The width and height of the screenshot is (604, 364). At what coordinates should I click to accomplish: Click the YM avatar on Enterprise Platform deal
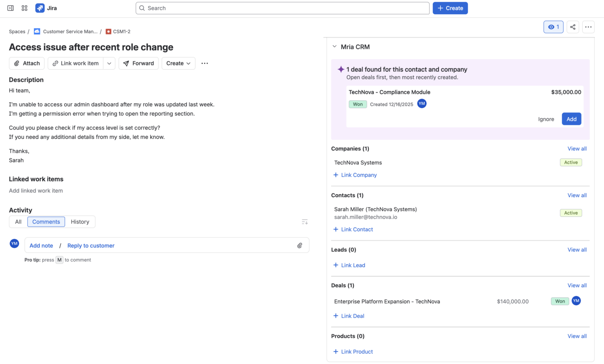pyautogui.click(x=576, y=301)
